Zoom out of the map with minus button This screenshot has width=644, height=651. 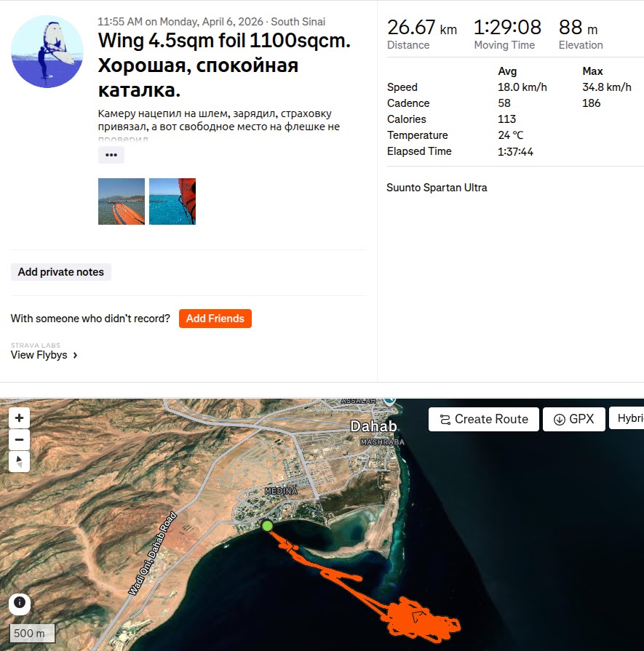click(19, 439)
